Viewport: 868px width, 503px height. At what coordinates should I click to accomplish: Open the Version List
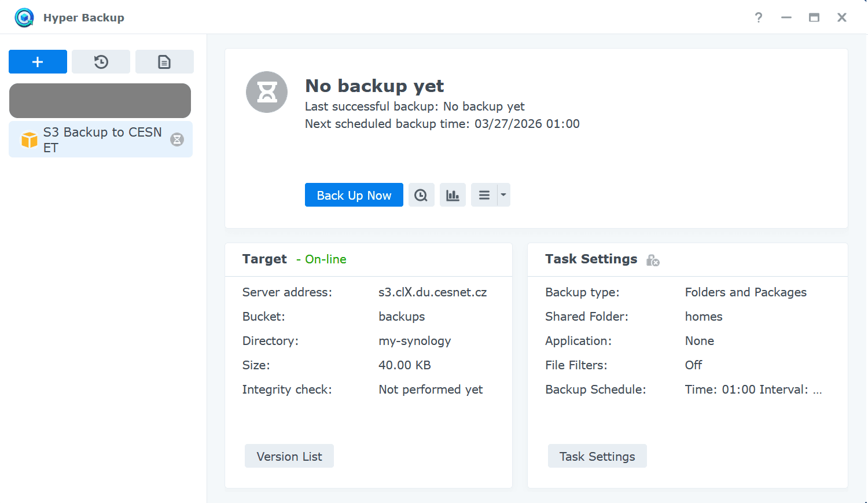(x=289, y=456)
